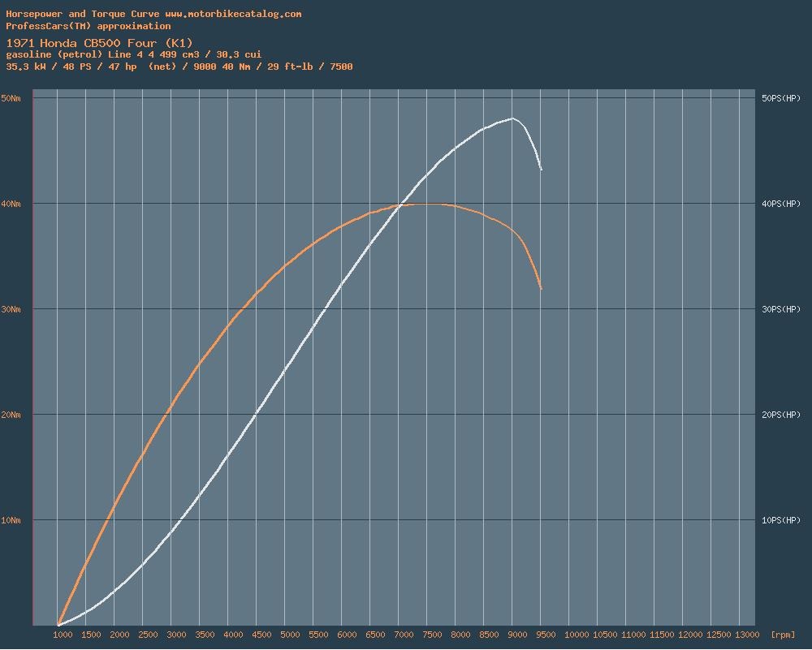
Task: Click the 40PS(HP) label on the right axis
Action: click(780, 204)
